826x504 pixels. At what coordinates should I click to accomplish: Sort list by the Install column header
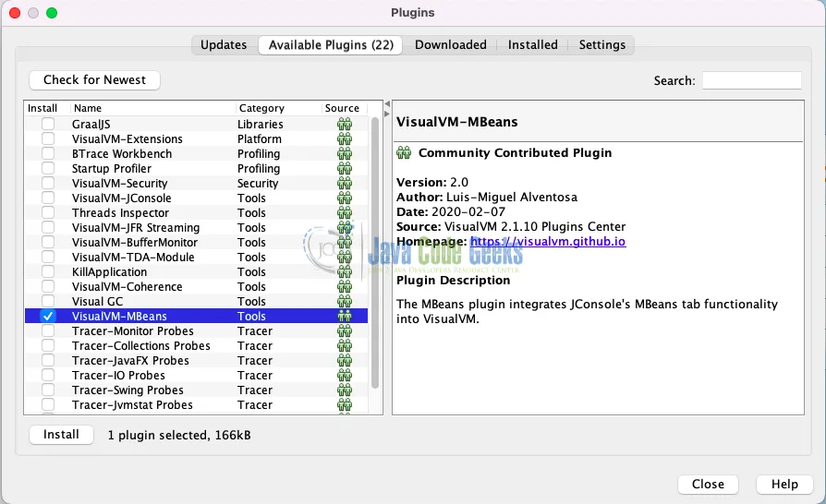46,108
